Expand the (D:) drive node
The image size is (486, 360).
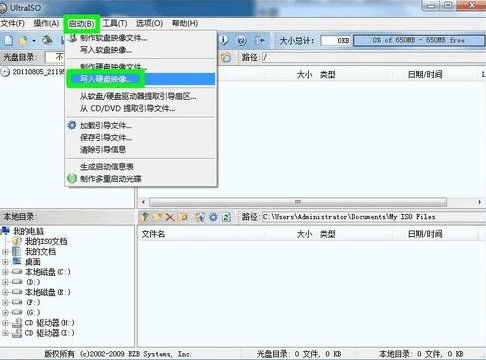(5, 282)
